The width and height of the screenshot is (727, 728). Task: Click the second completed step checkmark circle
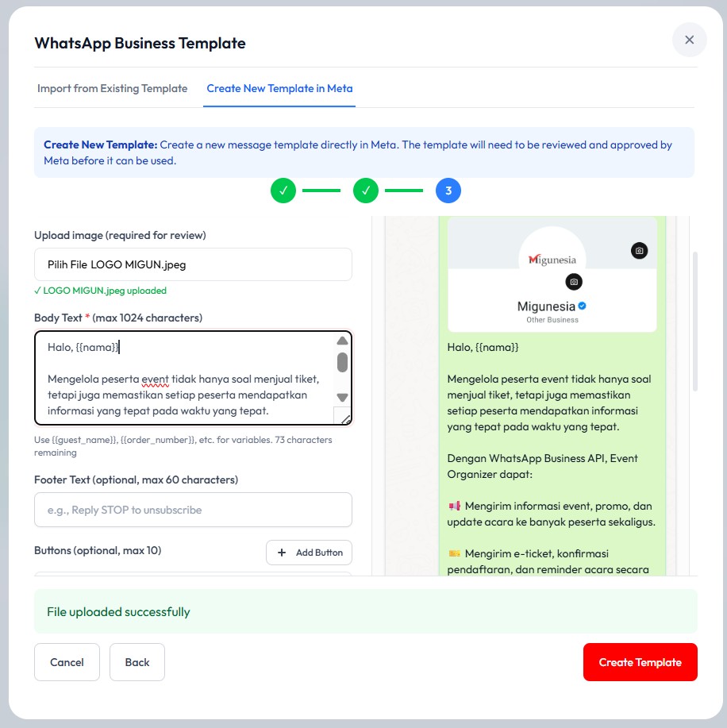tap(366, 191)
